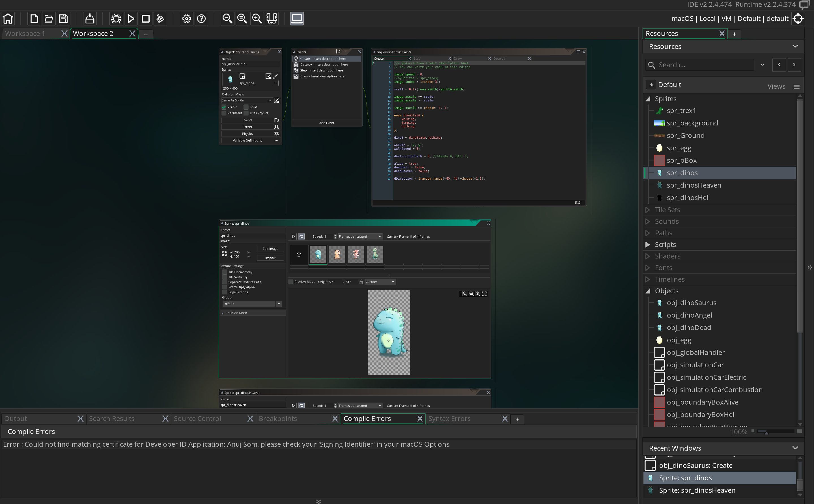Enable the Tile Horizontally texture setting
Screen dimensions: 814x504
[225, 272]
